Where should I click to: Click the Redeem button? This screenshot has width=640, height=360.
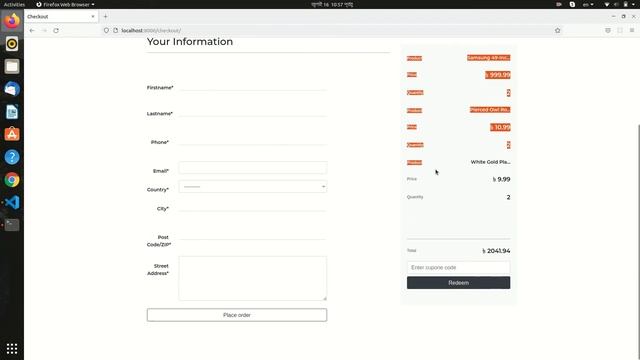(x=458, y=283)
